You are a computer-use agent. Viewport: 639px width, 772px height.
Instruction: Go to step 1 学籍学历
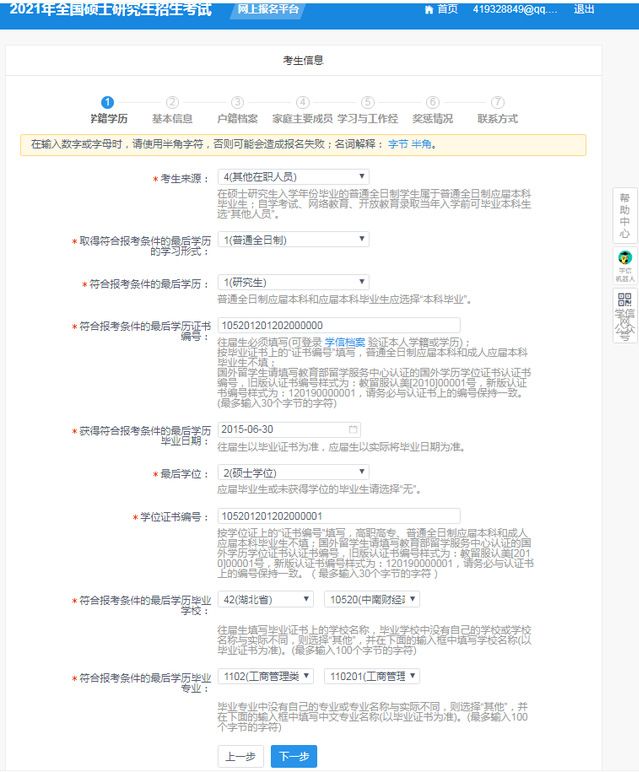[108, 110]
